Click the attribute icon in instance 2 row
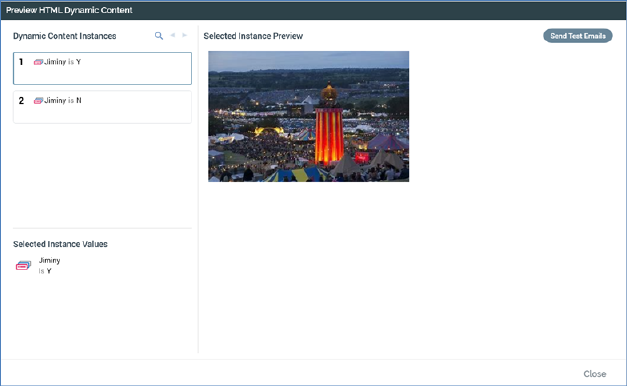The image size is (627, 386). (38, 101)
